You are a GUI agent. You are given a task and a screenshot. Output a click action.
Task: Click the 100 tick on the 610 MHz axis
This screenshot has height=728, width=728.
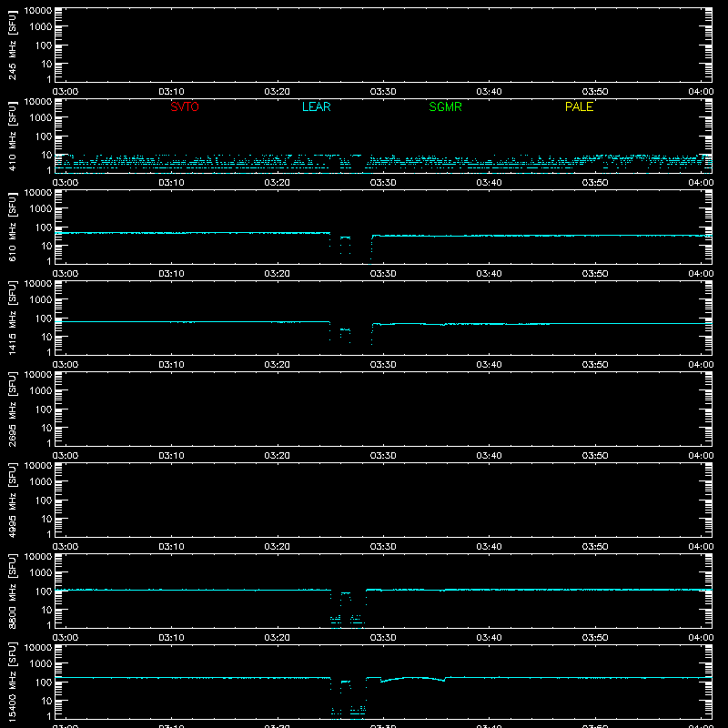(44, 227)
